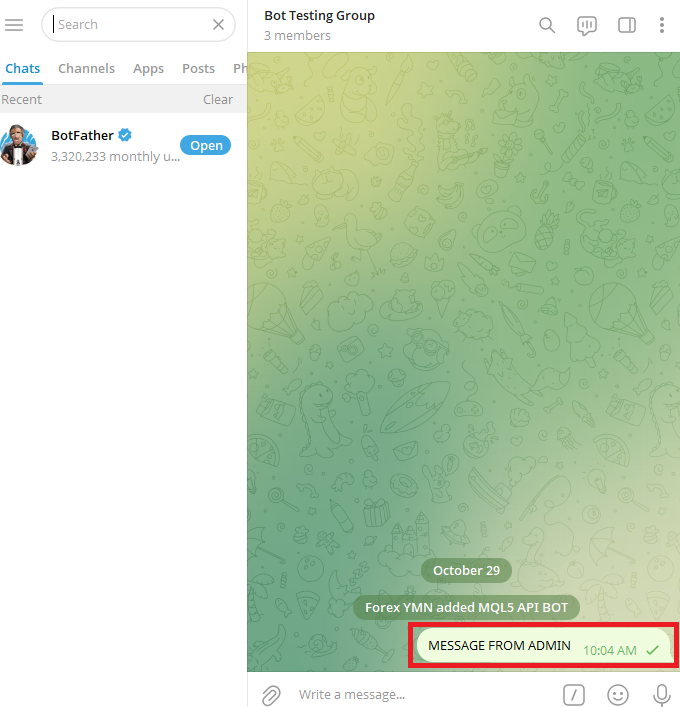Switch to the Posts tab
Screen dimensions: 680x707
tap(198, 69)
